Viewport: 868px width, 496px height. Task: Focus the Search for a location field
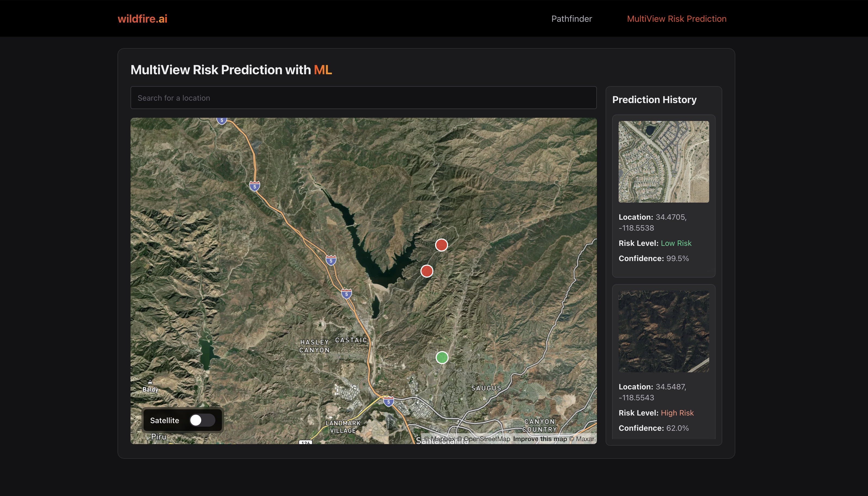coord(363,98)
